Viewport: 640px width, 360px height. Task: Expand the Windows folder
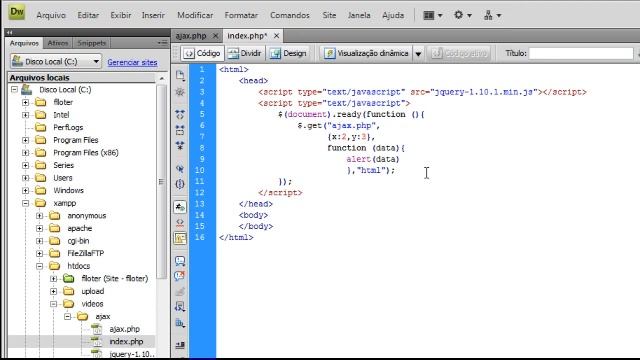(25, 191)
